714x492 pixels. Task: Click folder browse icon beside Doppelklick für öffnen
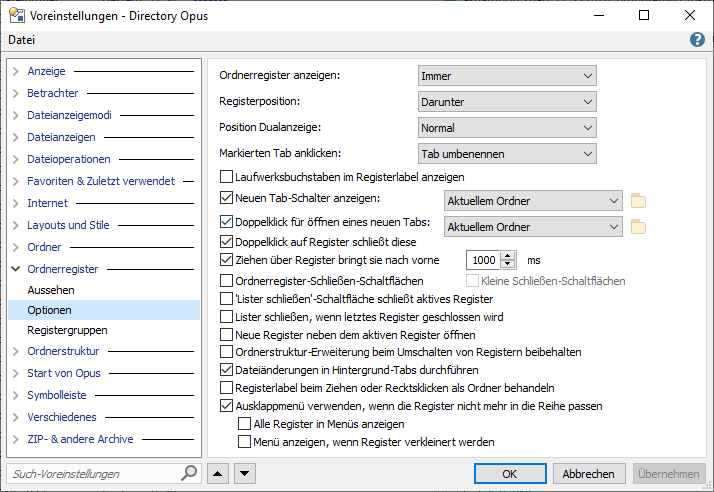coord(638,226)
